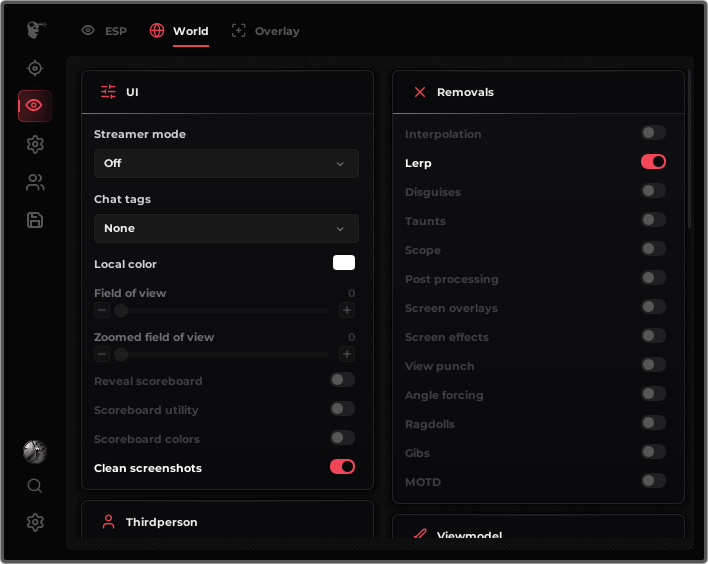Select the visuals eye sidebar icon
The image size is (708, 564).
click(35, 106)
